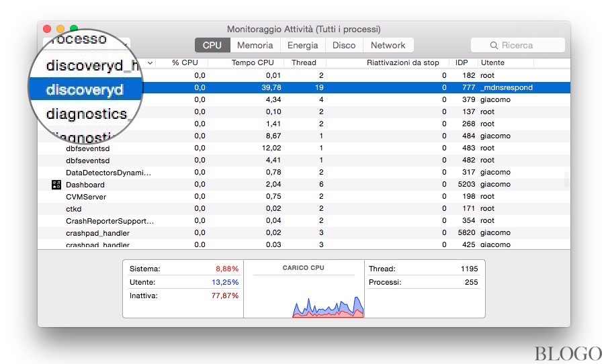The width and height of the screenshot is (608, 364).
Task: Select the CrashReporterSupport... process
Action: [110, 221]
